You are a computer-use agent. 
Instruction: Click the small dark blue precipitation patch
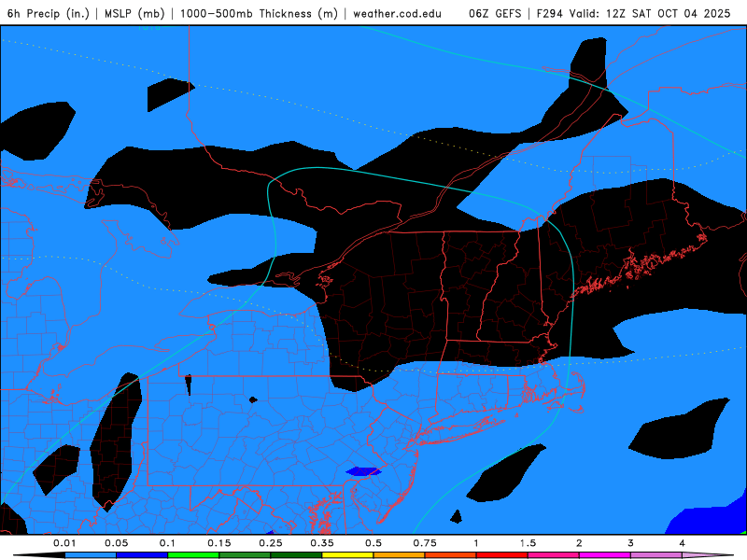click(x=363, y=471)
